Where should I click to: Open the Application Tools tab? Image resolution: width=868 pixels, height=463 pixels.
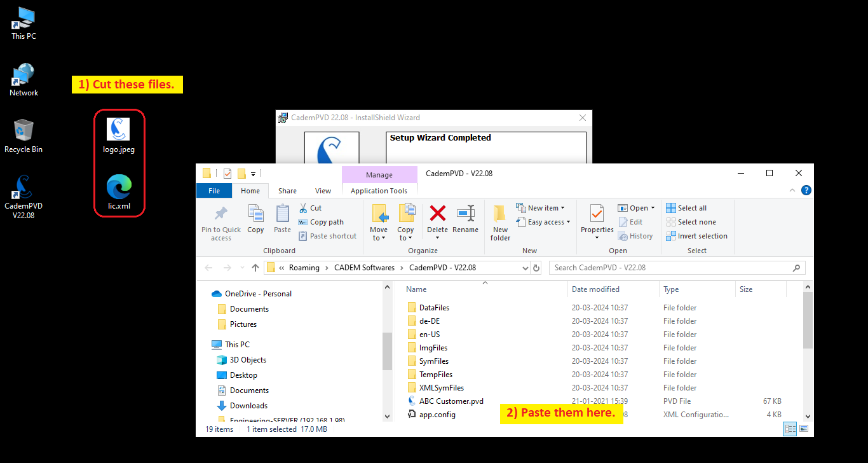click(379, 190)
